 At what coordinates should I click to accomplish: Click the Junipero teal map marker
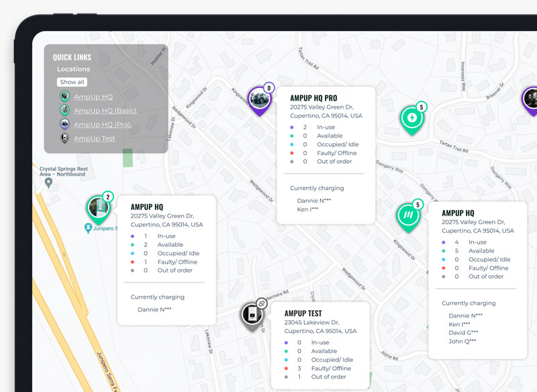[x=88, y=228]
